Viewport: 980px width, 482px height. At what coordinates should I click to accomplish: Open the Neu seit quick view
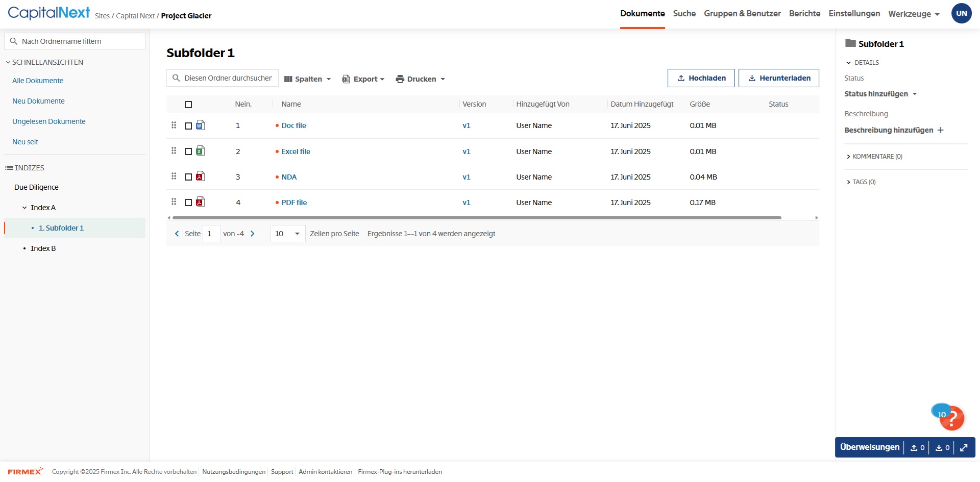point(25,142)
